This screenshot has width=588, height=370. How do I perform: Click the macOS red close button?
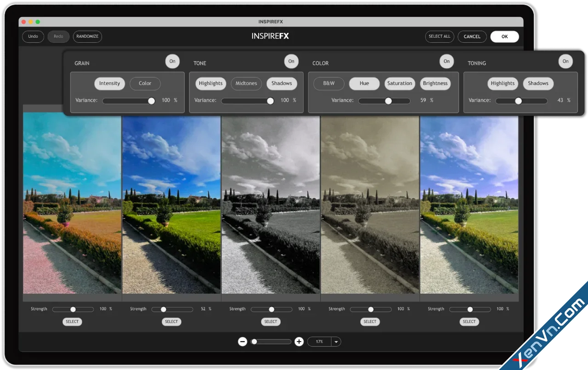pos(24,22)
